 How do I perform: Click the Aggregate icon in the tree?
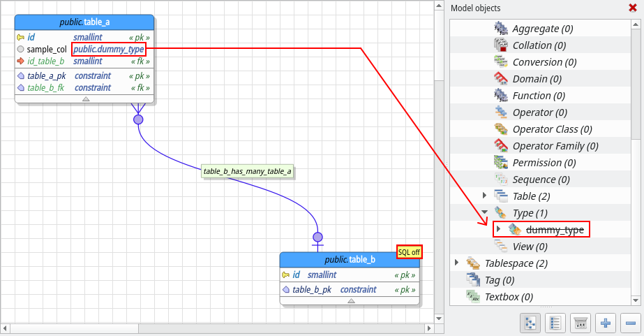501,29
